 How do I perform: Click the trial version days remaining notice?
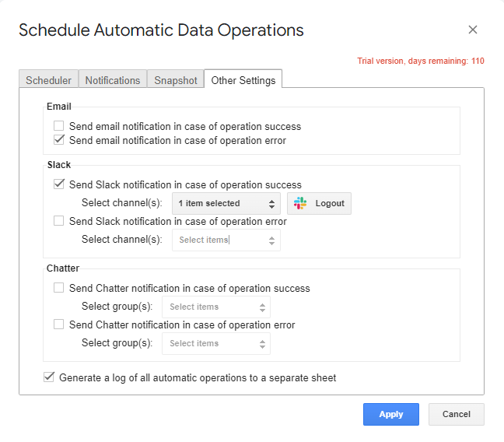pos(421,61)
